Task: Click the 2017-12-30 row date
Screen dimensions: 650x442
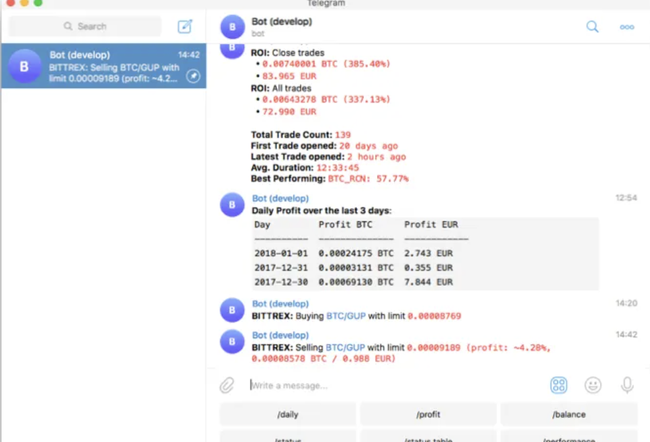Action: coord(281,282)
